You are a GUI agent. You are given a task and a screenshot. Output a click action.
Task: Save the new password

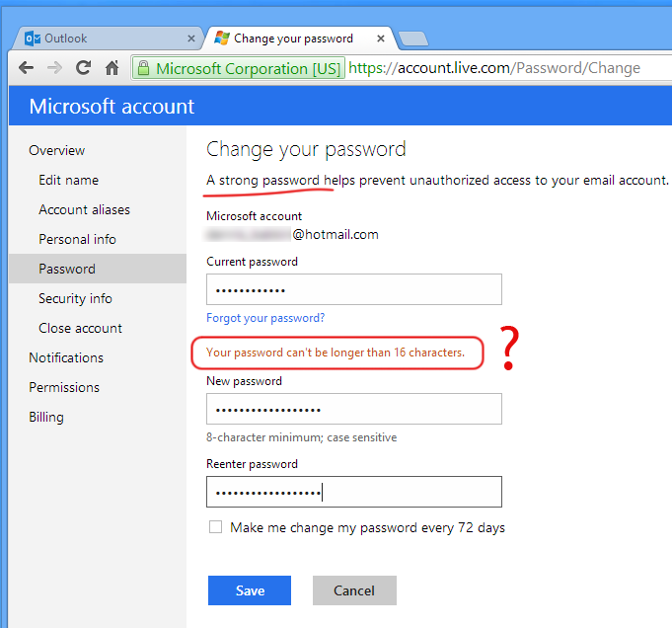[x=250, y=590]
